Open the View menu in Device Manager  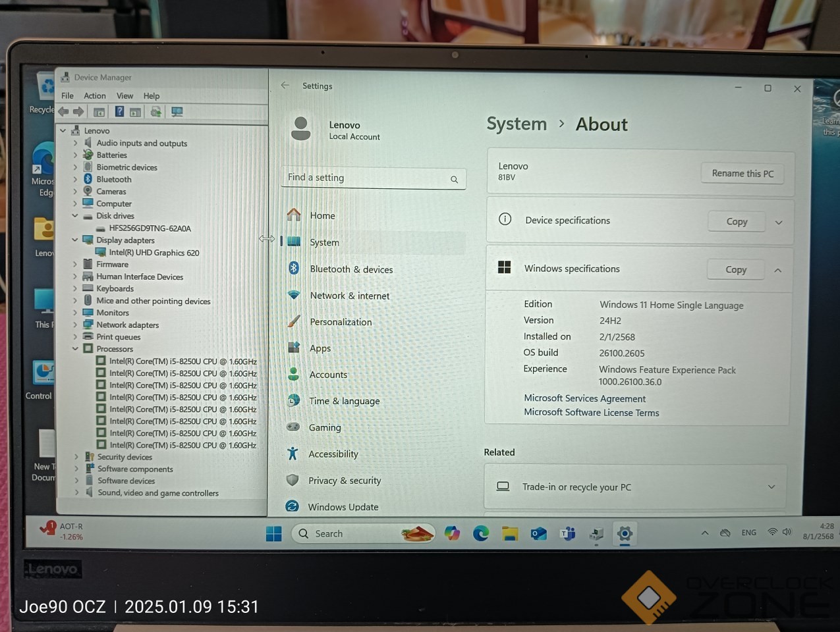(125, 95)
